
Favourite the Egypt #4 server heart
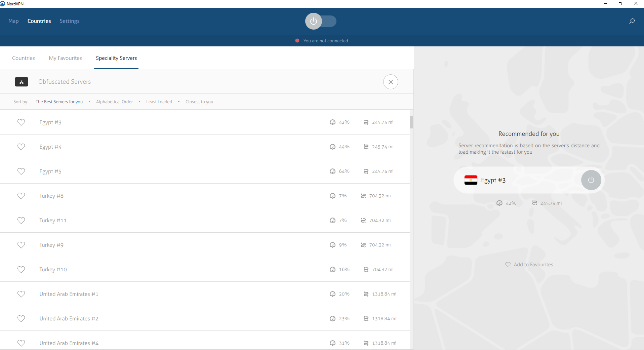pyautogui.click(x=21, y=147)
